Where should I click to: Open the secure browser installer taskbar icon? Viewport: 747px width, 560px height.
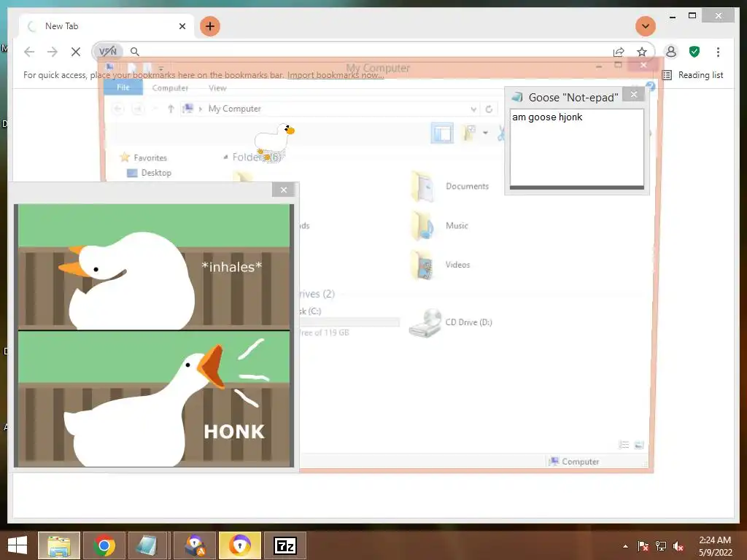195,545
